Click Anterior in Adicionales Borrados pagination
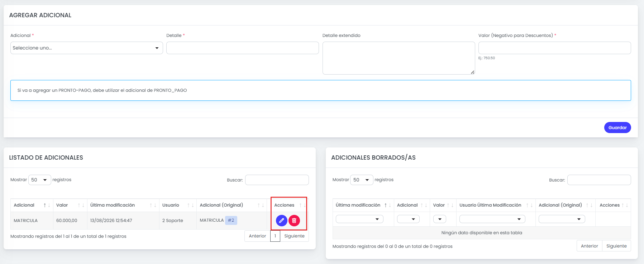Viewport: 644px width, 264px height. point(590,246)
